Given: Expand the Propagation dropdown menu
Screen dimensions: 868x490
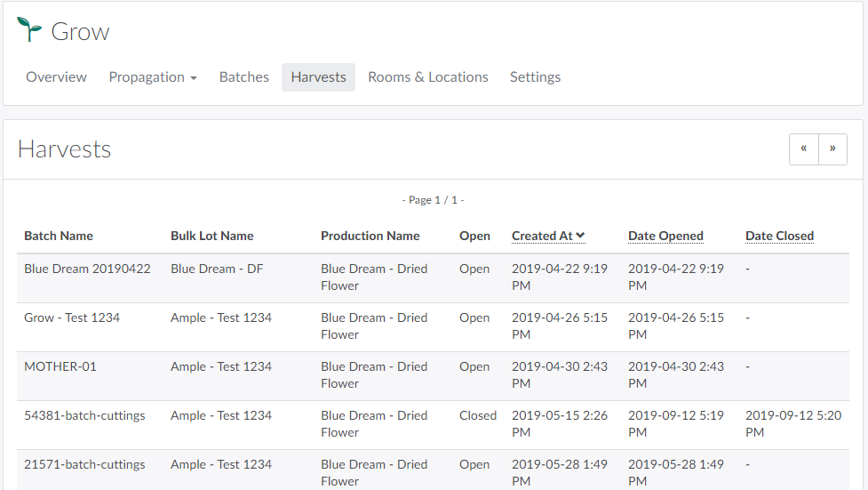Looking at the screenshot, I should tap(153, 77).
